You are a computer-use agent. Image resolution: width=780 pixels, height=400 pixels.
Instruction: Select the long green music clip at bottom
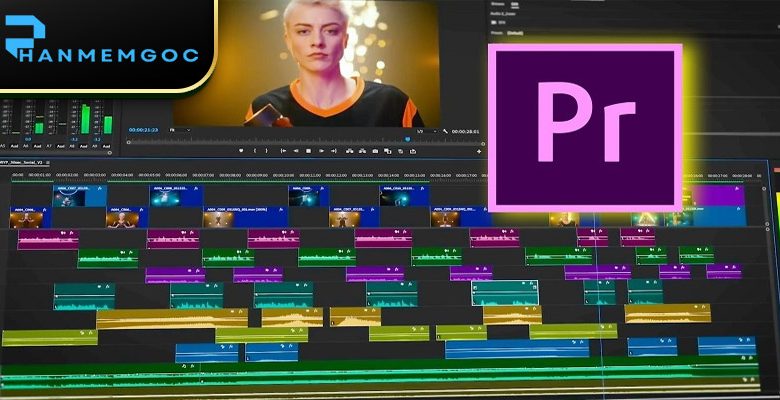380,375
